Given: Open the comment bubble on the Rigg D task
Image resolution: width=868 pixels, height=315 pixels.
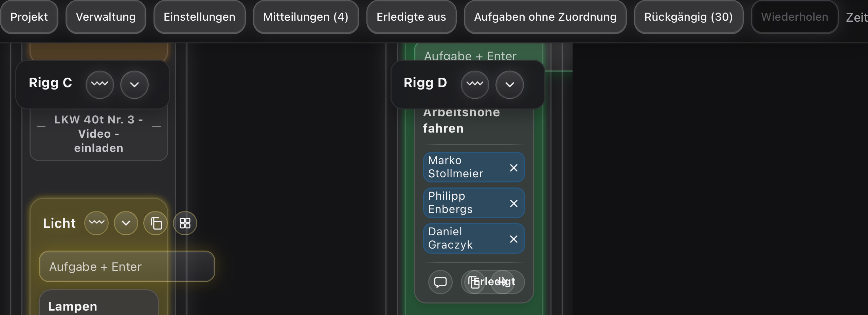Looking at the screenshot, I should [x=440, y=282].
